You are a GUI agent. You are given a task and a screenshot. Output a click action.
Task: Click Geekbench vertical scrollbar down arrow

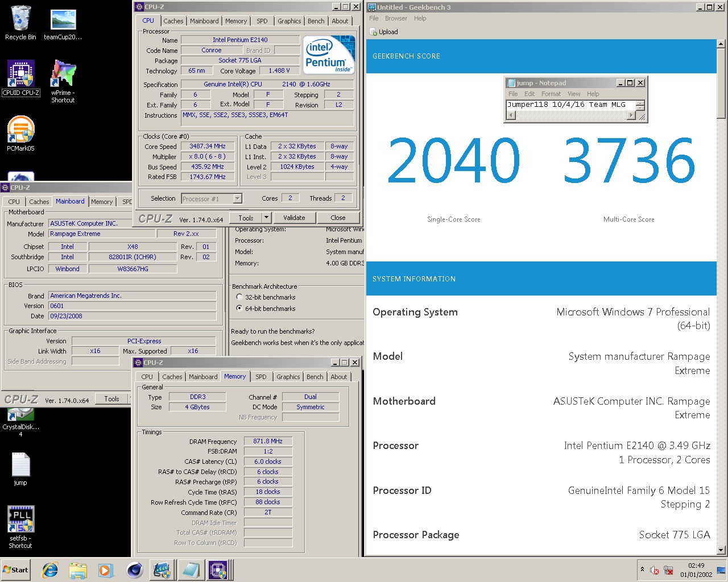721,550
